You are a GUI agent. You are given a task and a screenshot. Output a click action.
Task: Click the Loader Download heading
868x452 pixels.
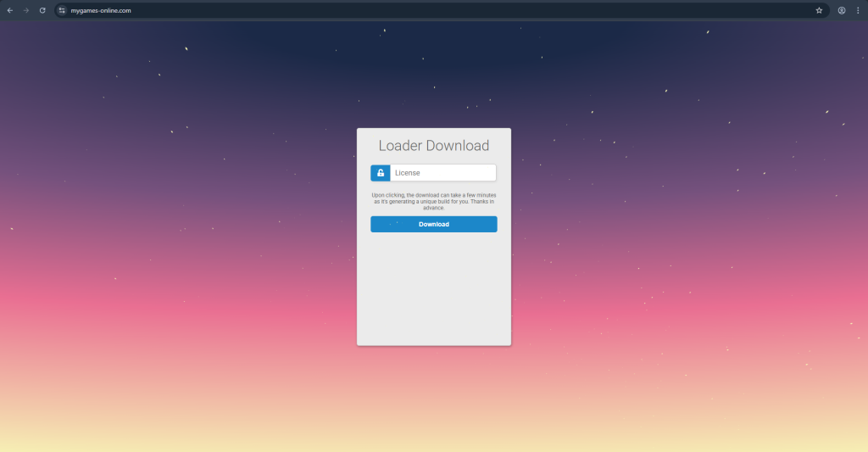click(433, 146)
